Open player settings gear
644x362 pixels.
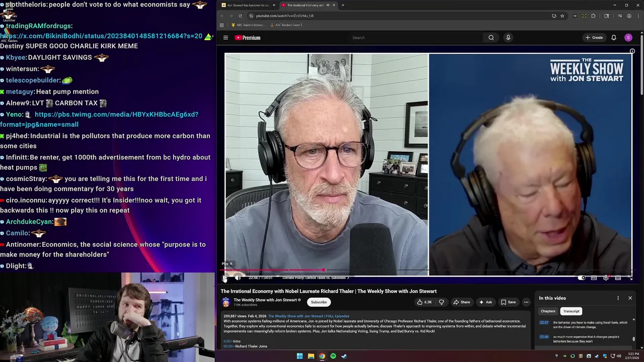point(606,278)
